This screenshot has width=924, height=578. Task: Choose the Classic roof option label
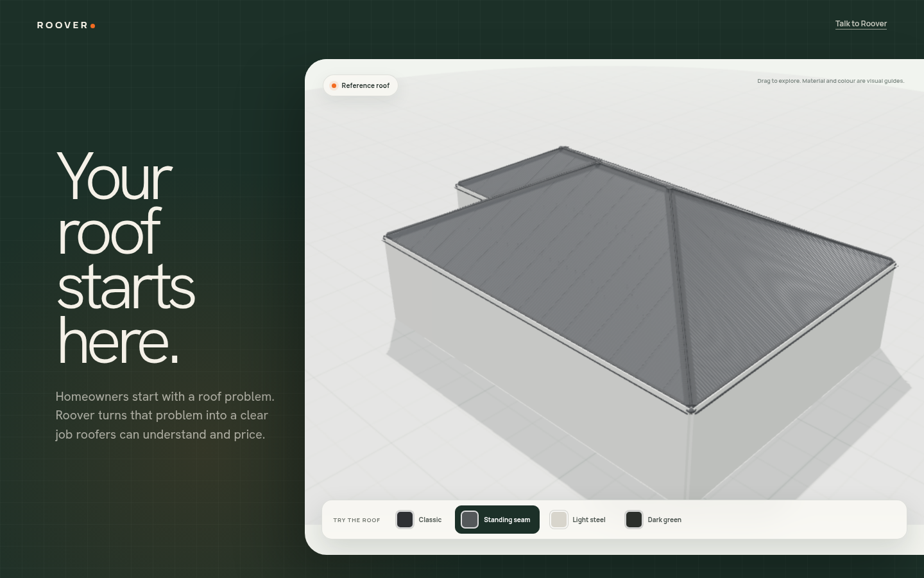pyautogui.click(x=430, y=520)
